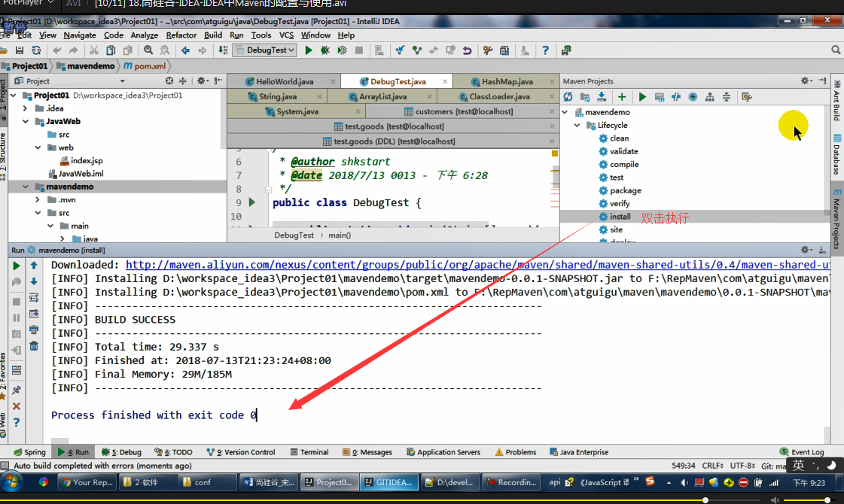Click the Synchronize toolbar icon
This screenshot has width=844, height=504.
36,50
